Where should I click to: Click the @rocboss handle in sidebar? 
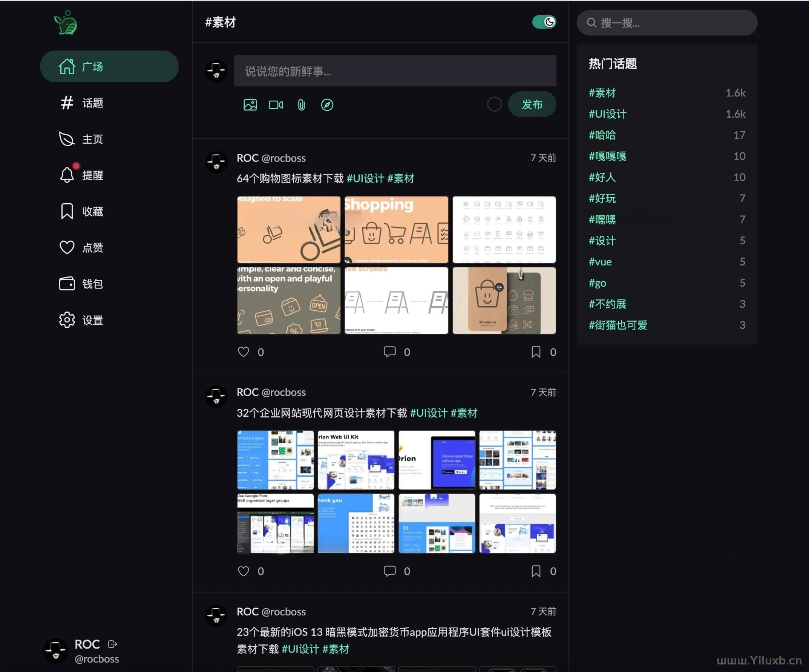(97, 659)
